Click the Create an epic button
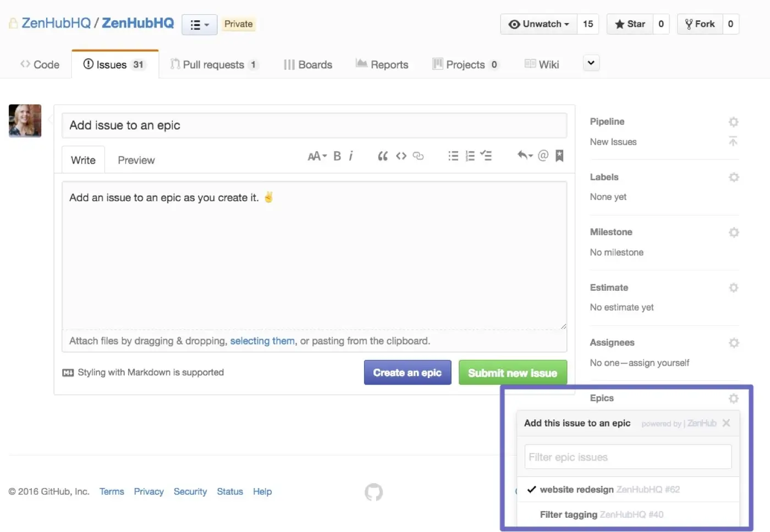 click(x=408, y=373)
